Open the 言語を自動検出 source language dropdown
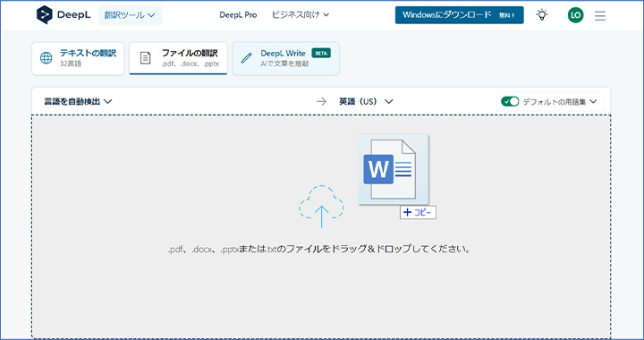Viewport: 644px width, 340px height. click(x=78, y=101)
